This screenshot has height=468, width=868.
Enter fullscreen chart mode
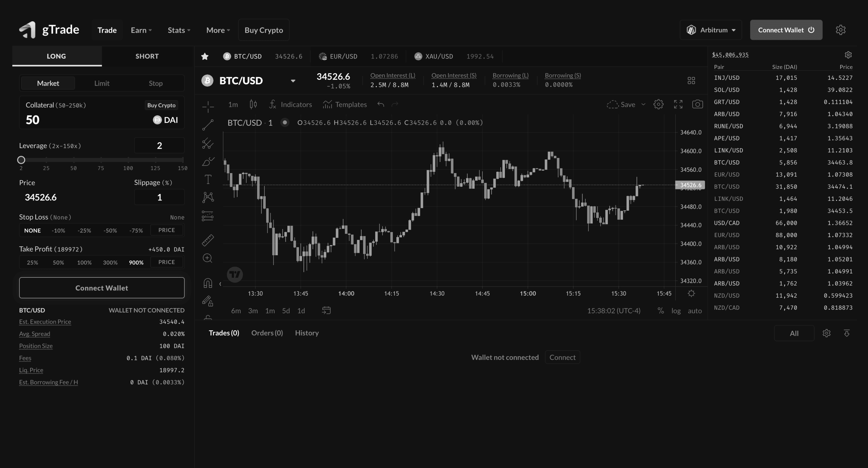(x=678, y=104)
